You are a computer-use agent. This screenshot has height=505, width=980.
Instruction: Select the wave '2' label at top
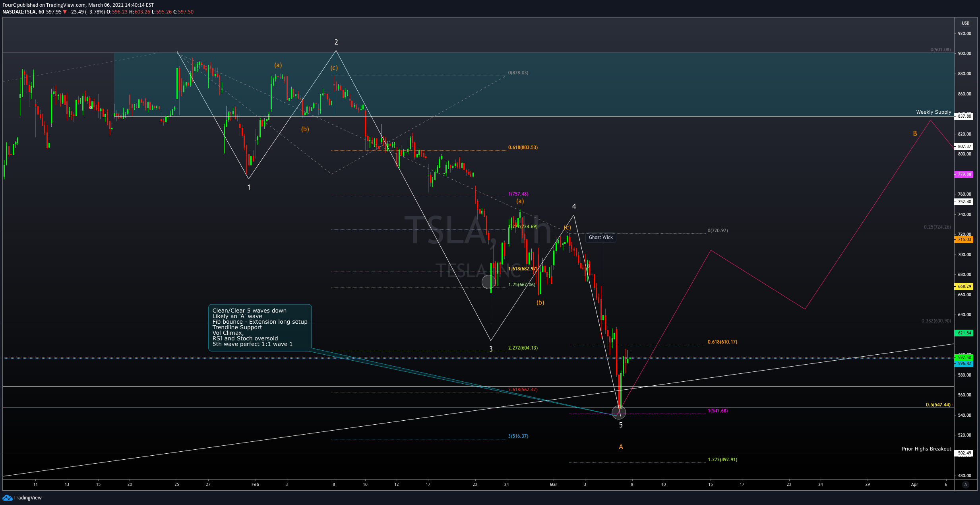(x=336, y=42)
